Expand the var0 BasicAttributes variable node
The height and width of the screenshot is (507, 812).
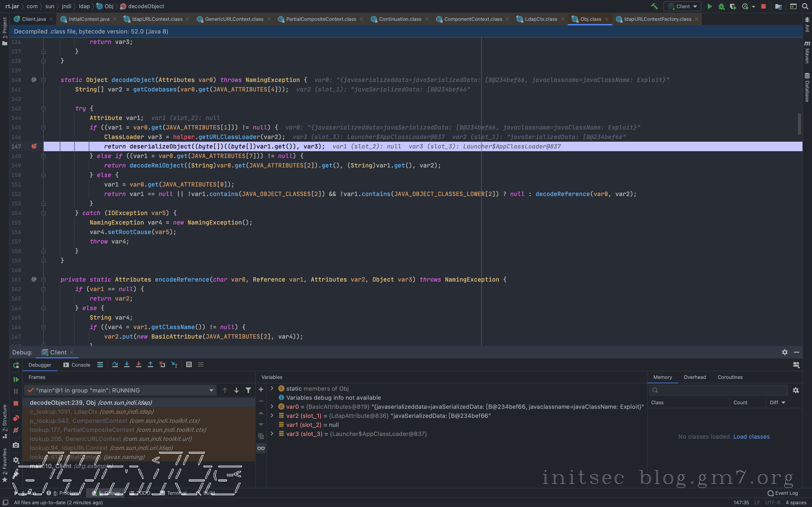coord(272,407)
